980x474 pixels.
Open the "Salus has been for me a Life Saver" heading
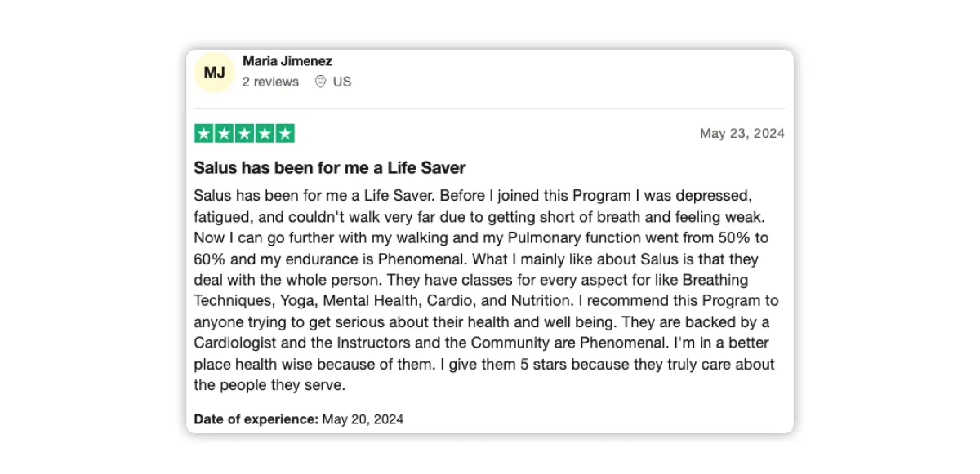click(330, 168)
